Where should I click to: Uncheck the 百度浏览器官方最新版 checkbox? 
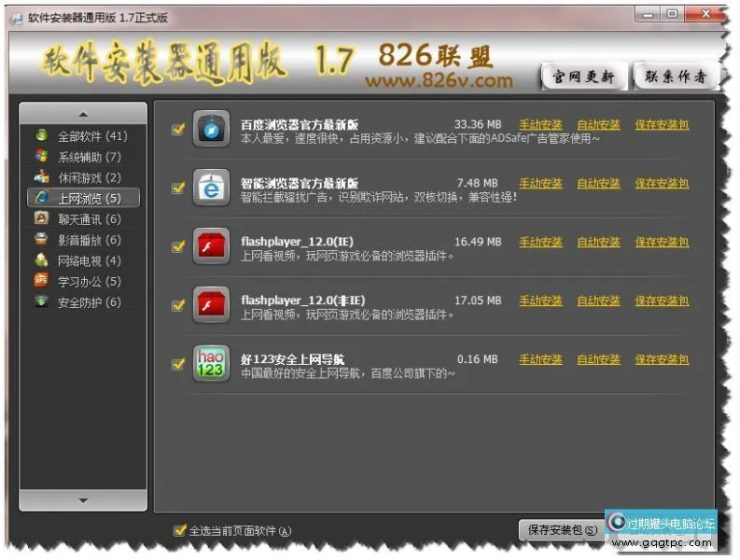click(x=178, y=129)
